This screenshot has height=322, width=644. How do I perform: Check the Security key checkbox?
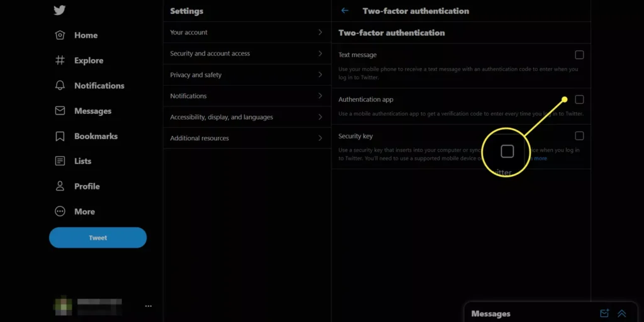coord(579,136)
